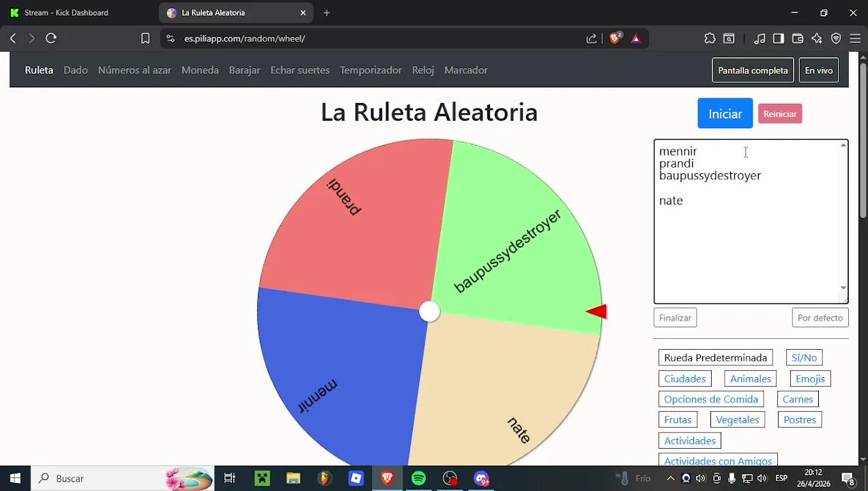The height and width of the screenshot is (491, 868).
Task: Open Spotify from the taskbar
Action: point(419,479)
